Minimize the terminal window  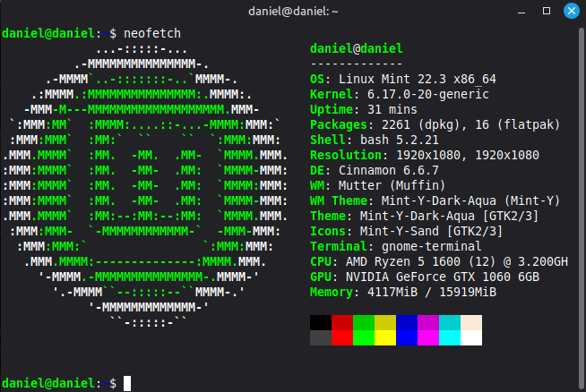(x=521, y=12)
